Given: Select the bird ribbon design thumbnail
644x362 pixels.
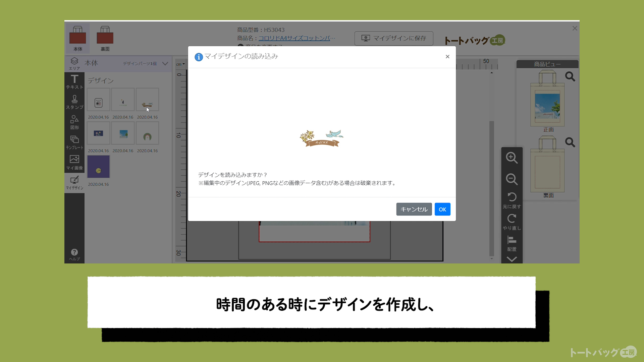Looking at the screenshot, I should pyautogui.click(x=147, y=100).
